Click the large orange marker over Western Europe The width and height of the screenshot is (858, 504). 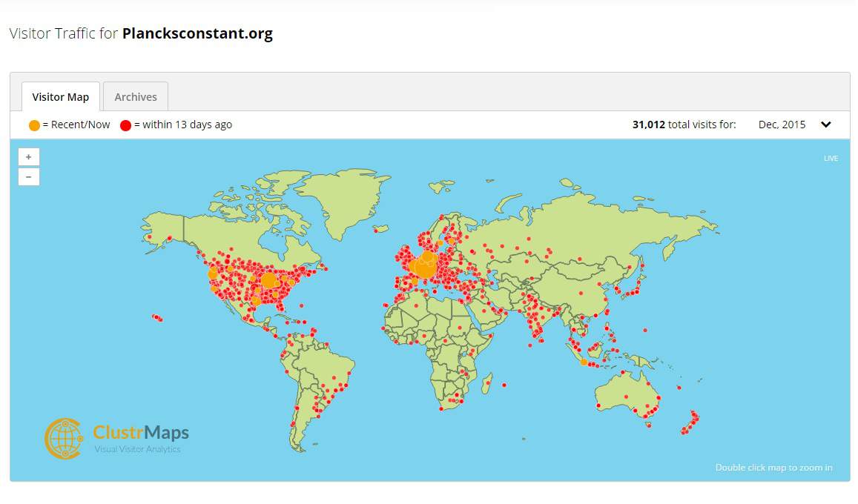(425, 265)
